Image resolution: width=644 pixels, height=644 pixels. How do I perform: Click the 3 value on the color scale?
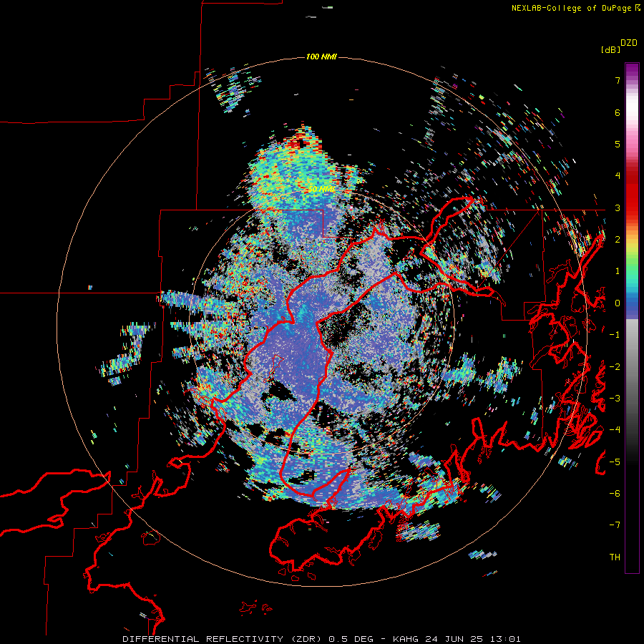click(x=618, y=208)
